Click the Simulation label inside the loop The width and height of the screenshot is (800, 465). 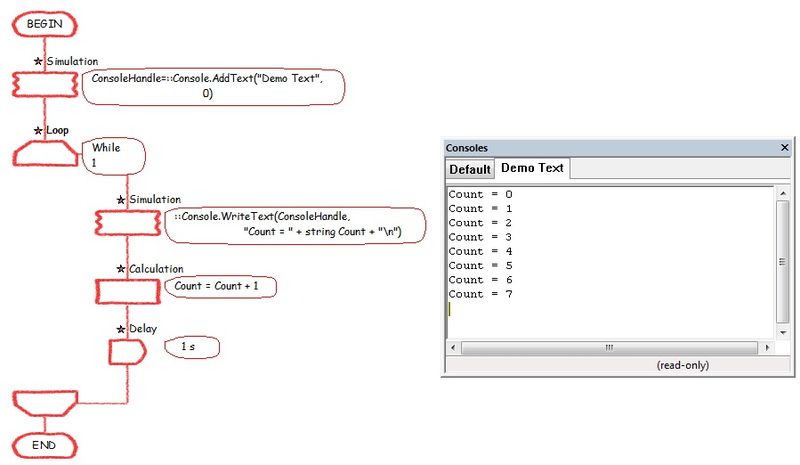[x=155, y=200]
